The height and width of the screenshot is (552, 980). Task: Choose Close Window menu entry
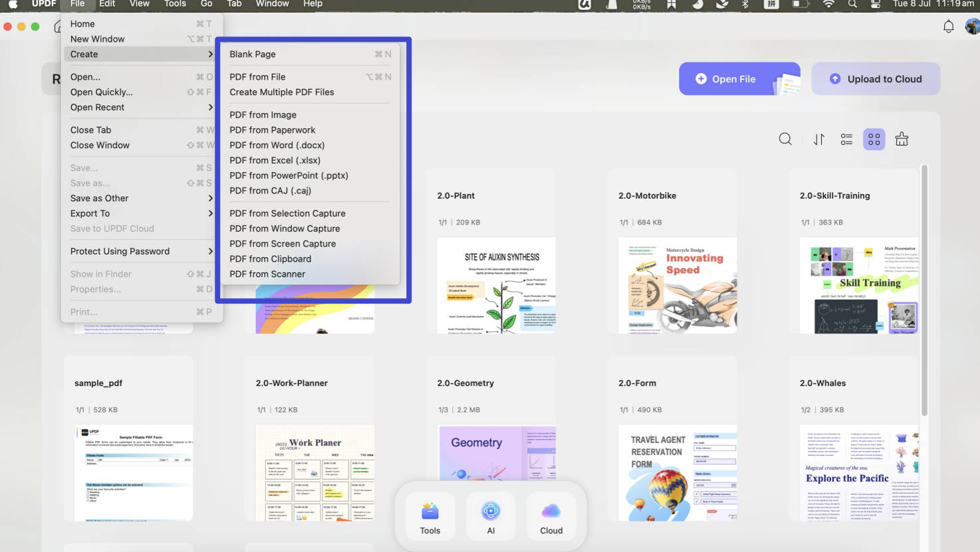[142, 145]
